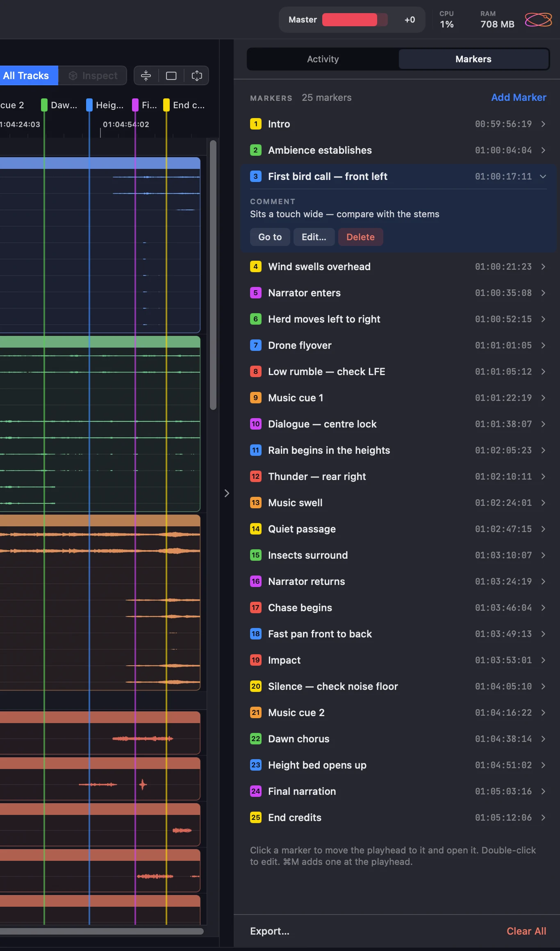Click the RAM 708 MB readout
This screenshot has height=951, width=560.
point(497,19)
